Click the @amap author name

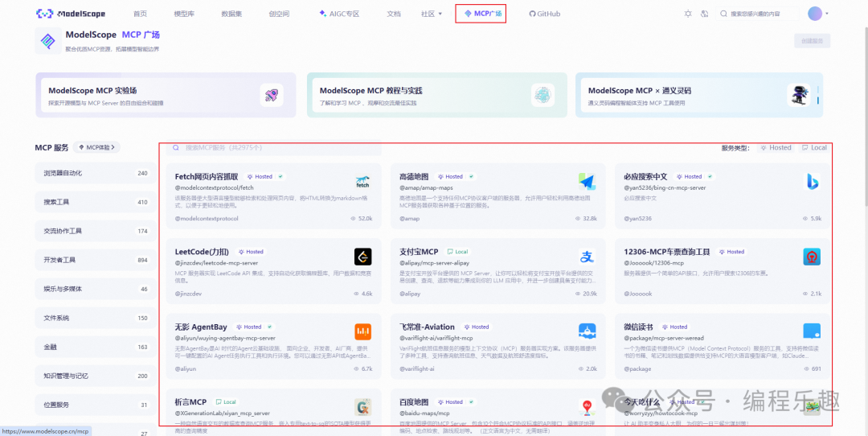coord(410,219)
